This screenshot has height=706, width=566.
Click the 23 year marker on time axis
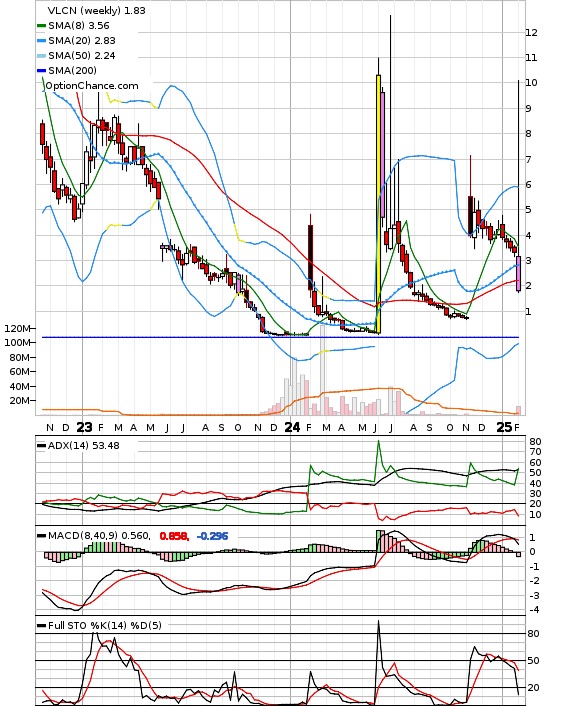point(84,427)
